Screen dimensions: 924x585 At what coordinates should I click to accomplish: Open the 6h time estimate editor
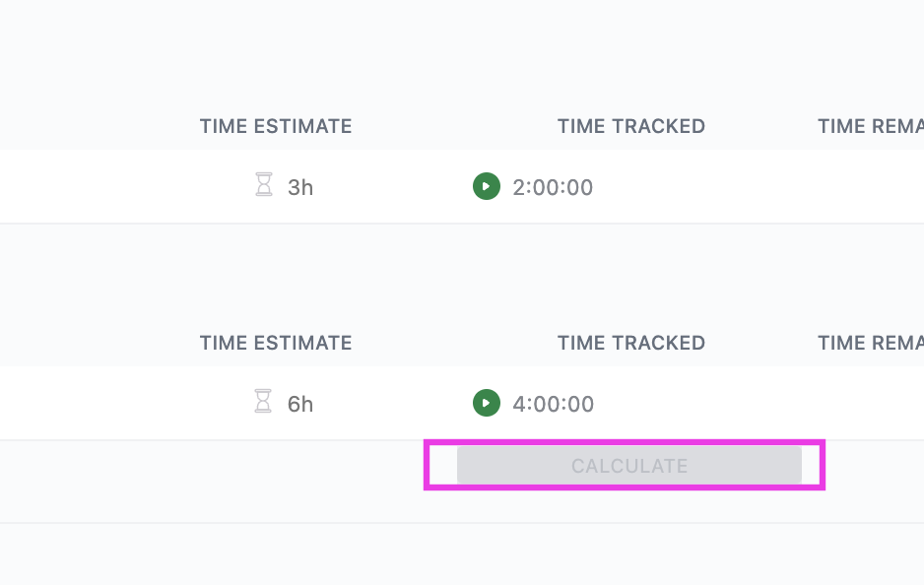tap(298, 404)
